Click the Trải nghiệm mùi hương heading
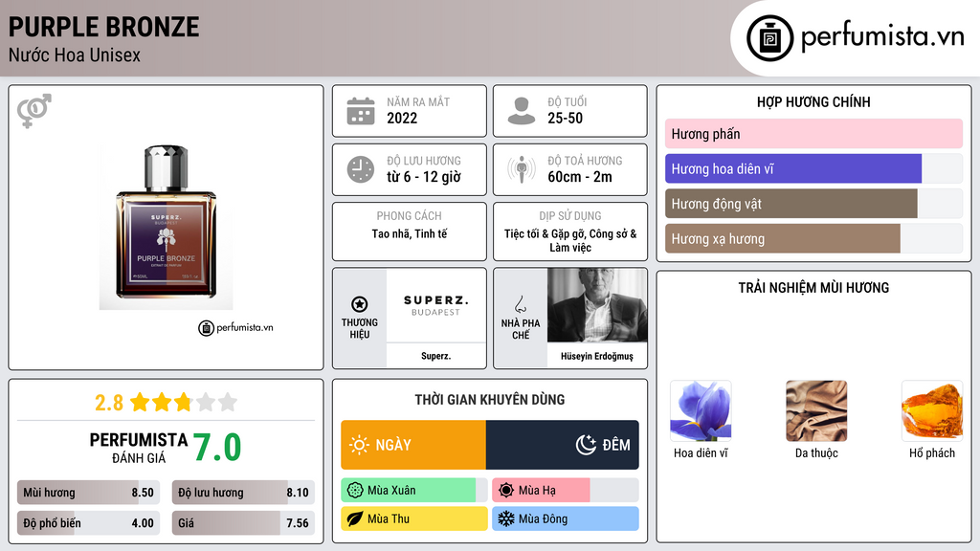Image resolution: width=980 pixels, height=551 pixels. (813, 288)
